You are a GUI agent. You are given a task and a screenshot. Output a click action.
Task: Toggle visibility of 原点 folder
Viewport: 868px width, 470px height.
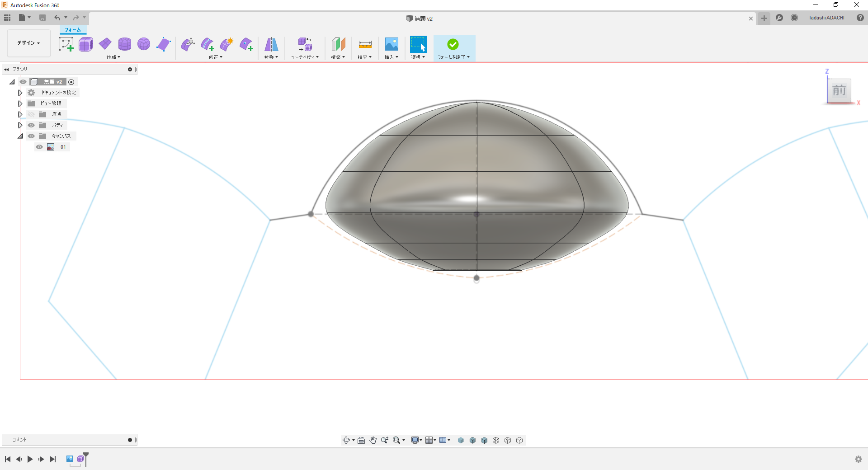31,114
